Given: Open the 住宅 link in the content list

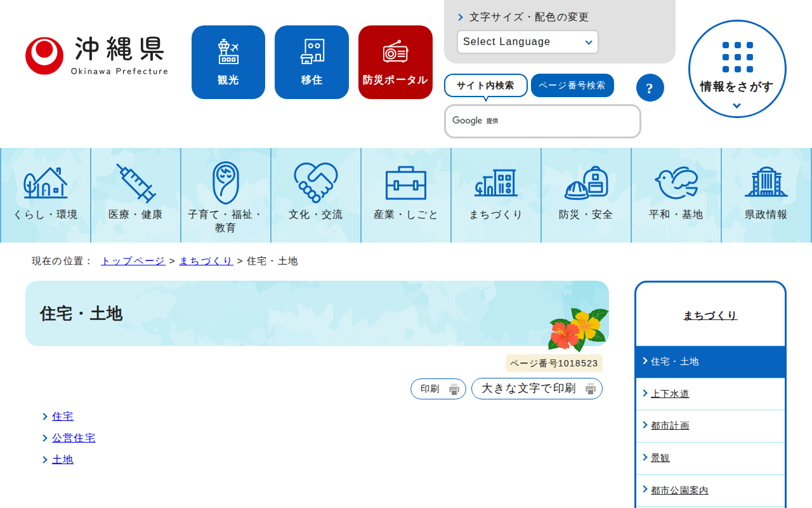Looking at the screenshot, I should click(x=63, y=417).
